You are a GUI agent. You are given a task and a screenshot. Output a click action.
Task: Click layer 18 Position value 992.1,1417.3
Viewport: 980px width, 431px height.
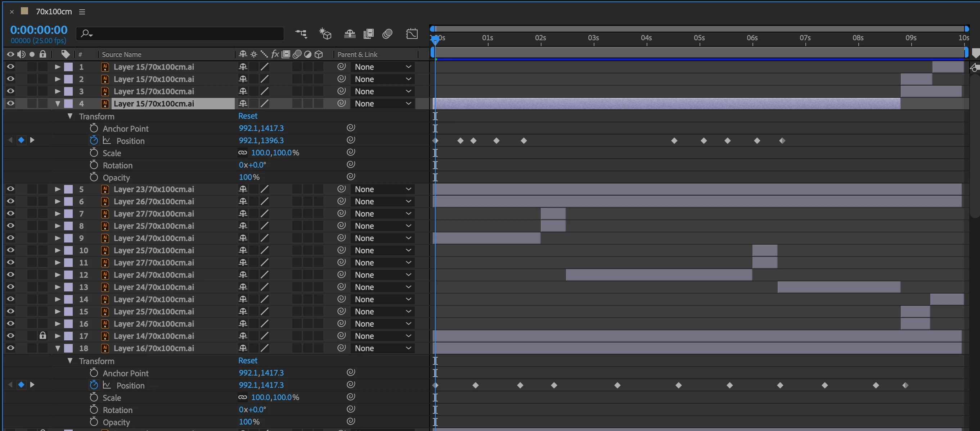pos(261,385)
